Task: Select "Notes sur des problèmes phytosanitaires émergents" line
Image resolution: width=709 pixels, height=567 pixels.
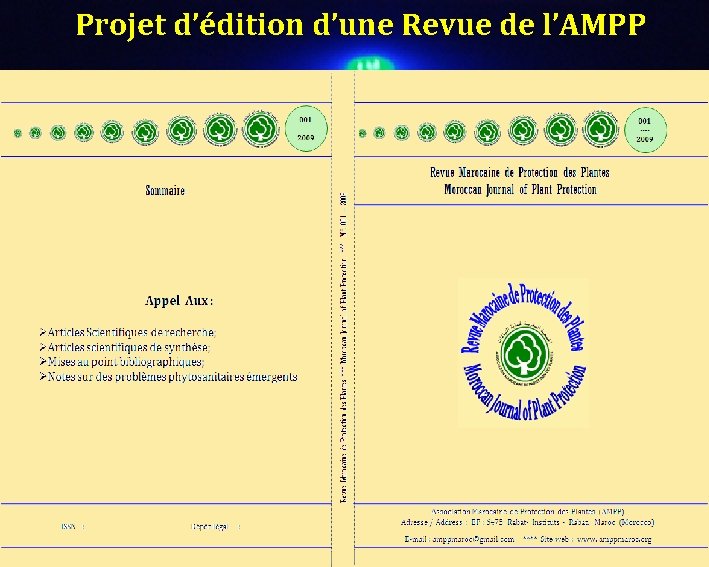Action: click(x=172, y=377)
